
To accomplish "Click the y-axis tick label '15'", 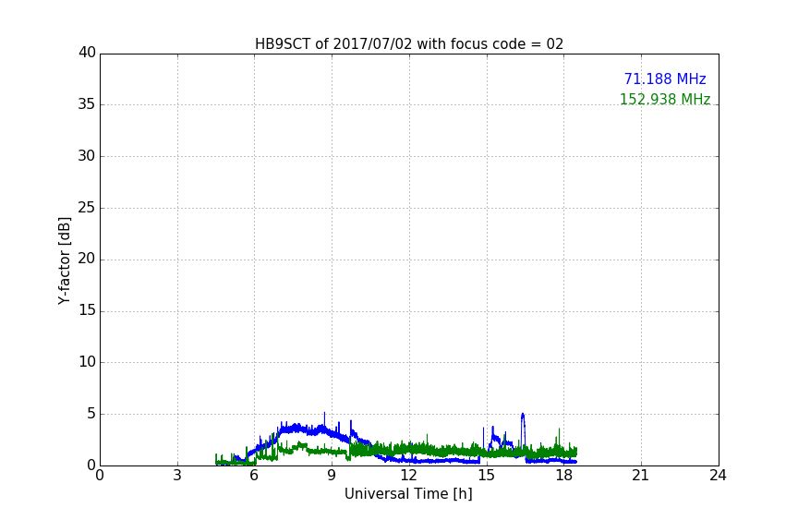I will 87,310.
